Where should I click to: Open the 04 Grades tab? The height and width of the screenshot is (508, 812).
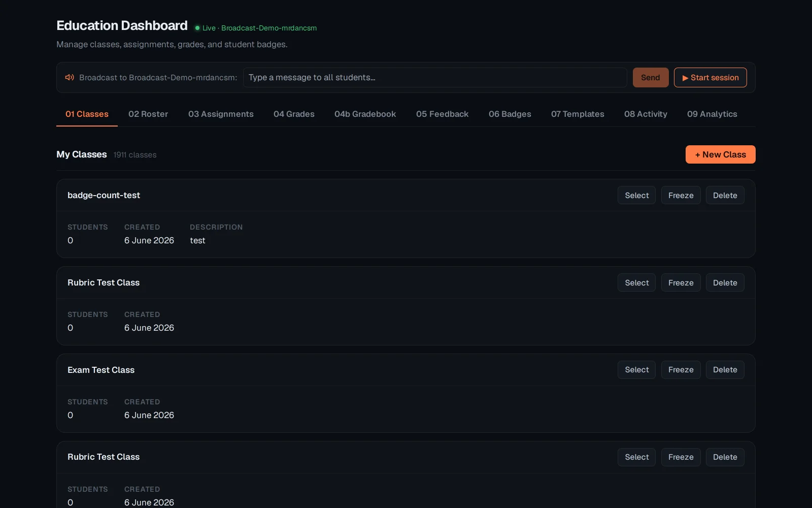click(x=294, y=114)
